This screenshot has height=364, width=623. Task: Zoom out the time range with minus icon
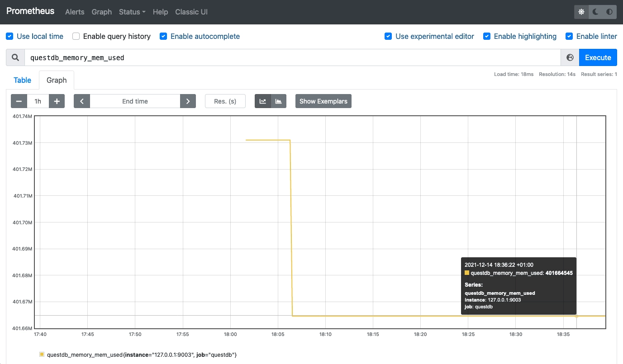pyautogui.click(x=19, y=101)
